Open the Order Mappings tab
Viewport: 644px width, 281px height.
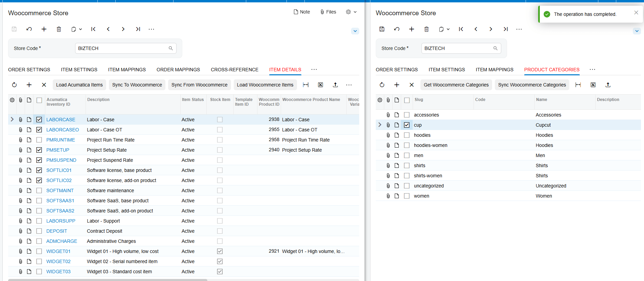click(178, 70)
